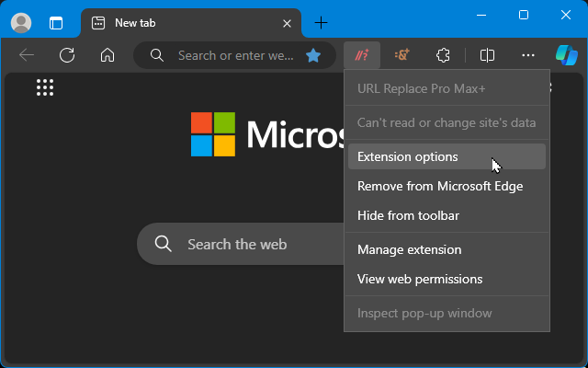The width and height of the screenshot is (588, 368).
Task: Click the Microsoft logo
Action: (x=213, y=134)
